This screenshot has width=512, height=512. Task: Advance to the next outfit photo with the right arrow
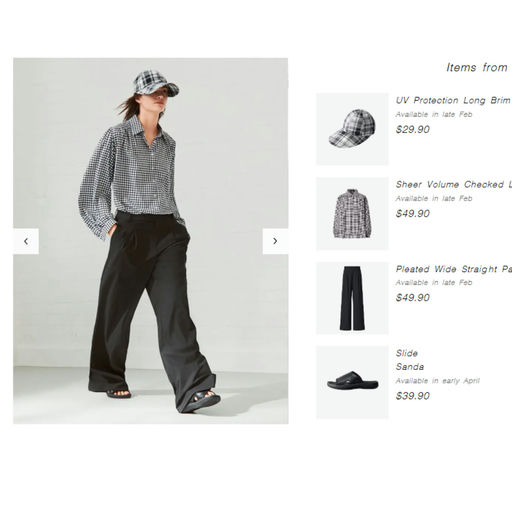point(275,241)
